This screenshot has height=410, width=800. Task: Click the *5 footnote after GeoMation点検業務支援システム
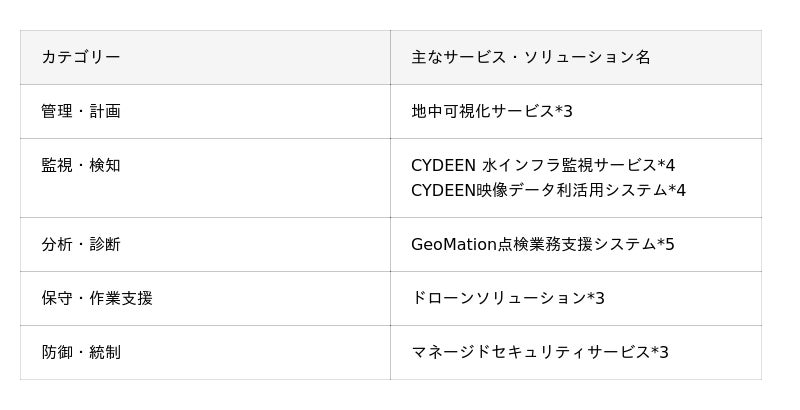(666, 244)
